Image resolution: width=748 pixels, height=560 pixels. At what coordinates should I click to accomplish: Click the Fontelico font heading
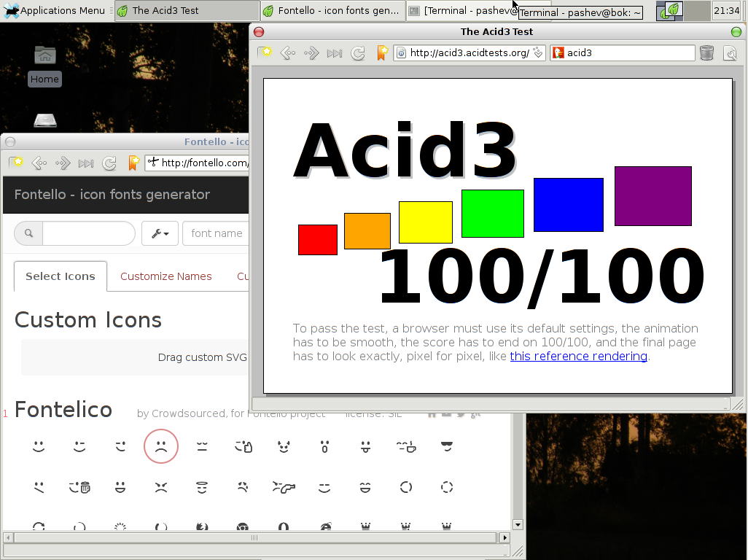coord(63,410)
